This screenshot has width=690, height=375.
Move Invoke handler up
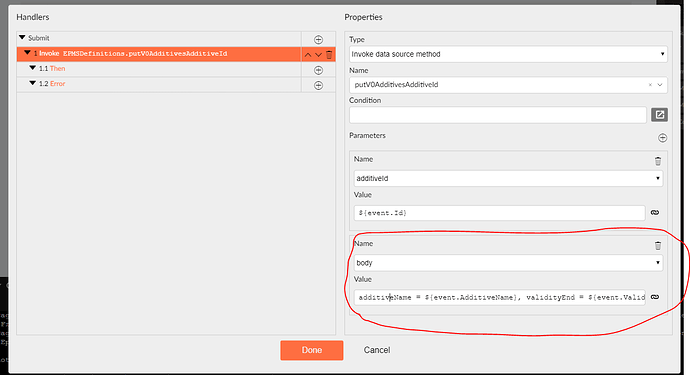(x=308, y=55)
